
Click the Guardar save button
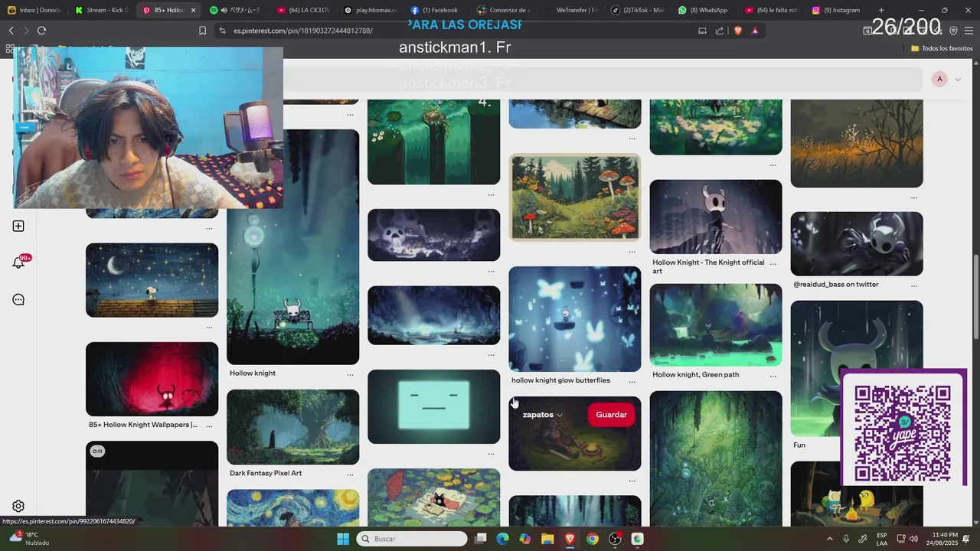(611, 415)
